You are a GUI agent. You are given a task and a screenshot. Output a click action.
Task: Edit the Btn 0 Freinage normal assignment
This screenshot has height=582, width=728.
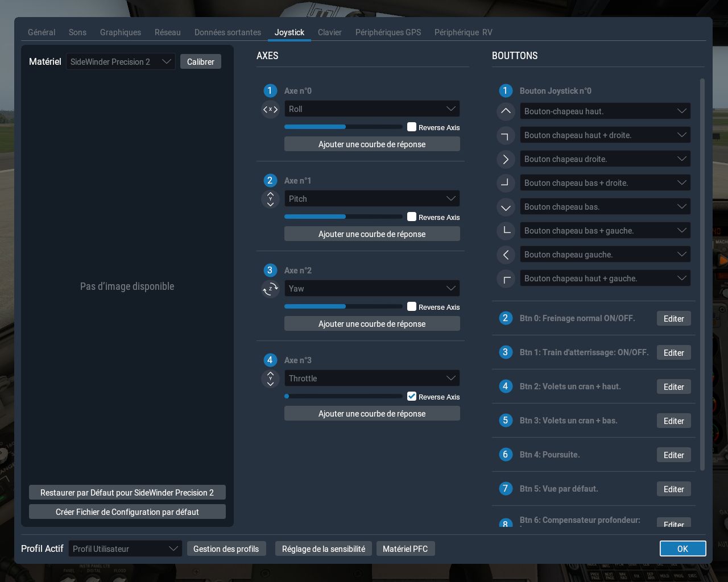tap(674, 318)
